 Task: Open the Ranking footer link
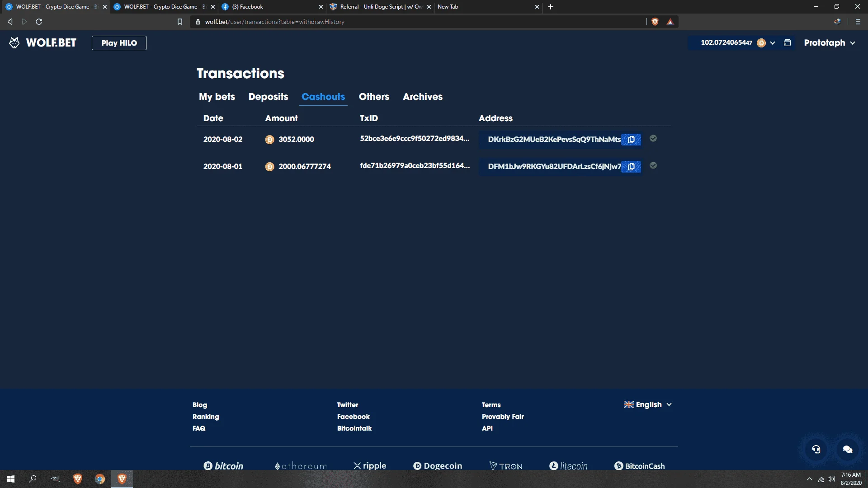click(x=206, y=417)
